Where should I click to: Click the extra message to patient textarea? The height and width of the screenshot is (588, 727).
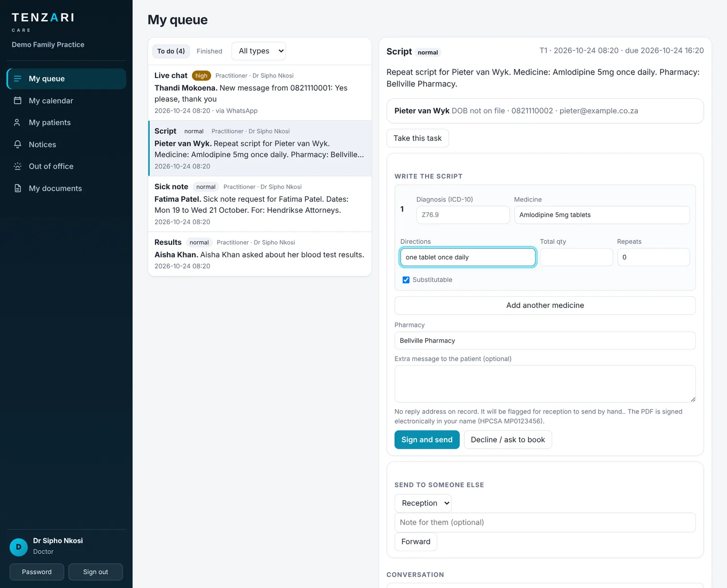[545, 383]
